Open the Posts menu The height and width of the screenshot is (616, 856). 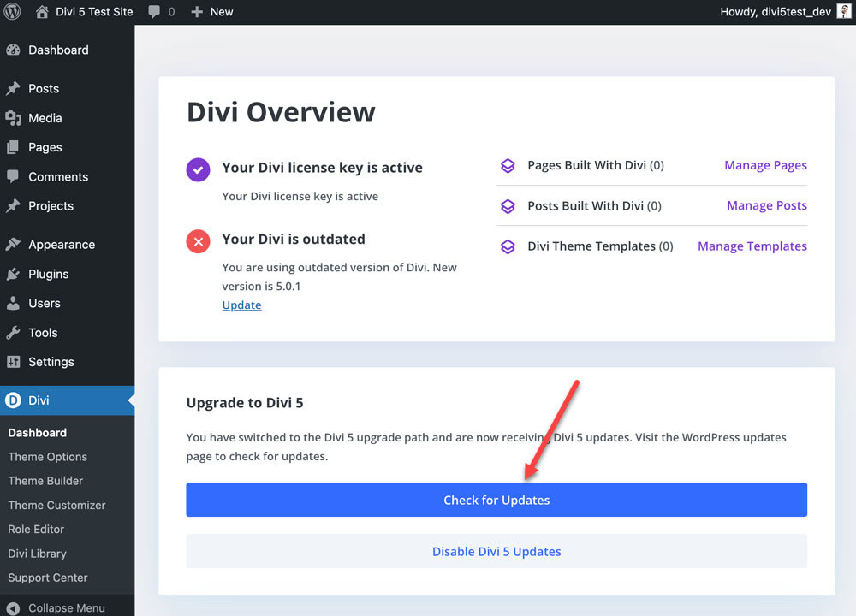(67, 88)
